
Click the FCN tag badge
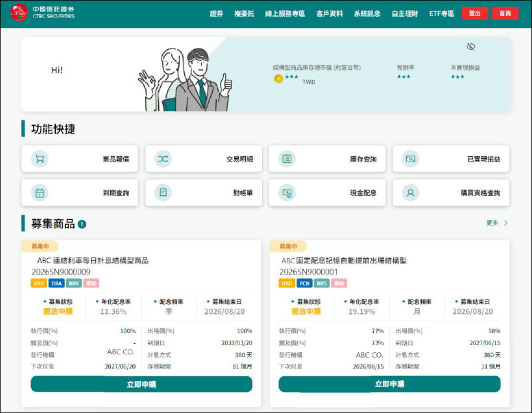(305, 283)
